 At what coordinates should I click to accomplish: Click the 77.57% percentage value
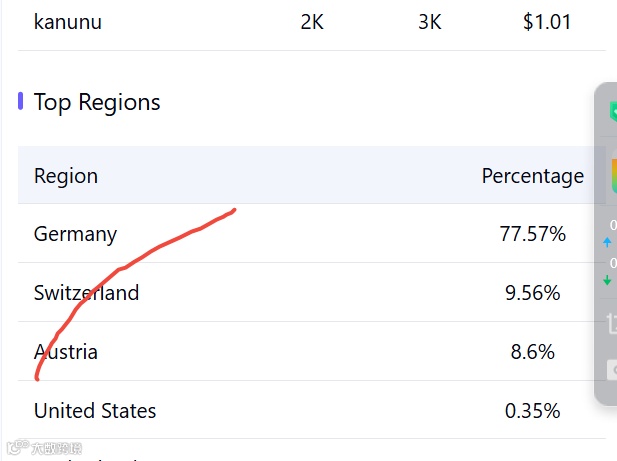532,234
